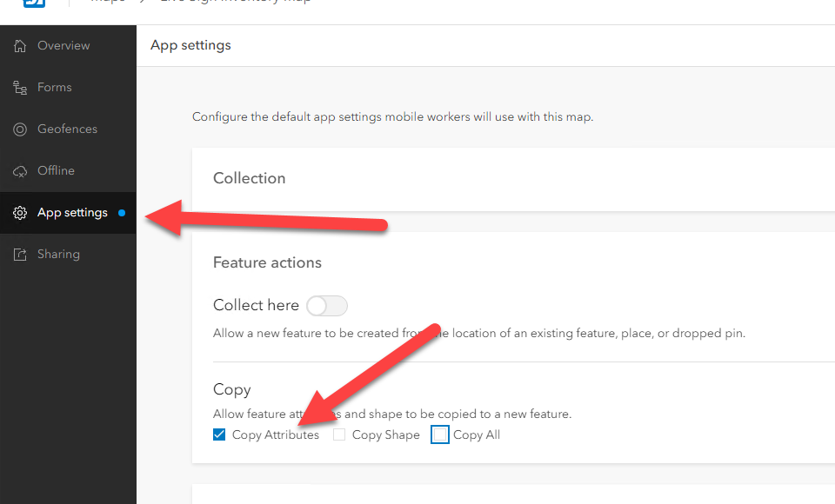Open the Offline sidebar label

tap(56, 171)
